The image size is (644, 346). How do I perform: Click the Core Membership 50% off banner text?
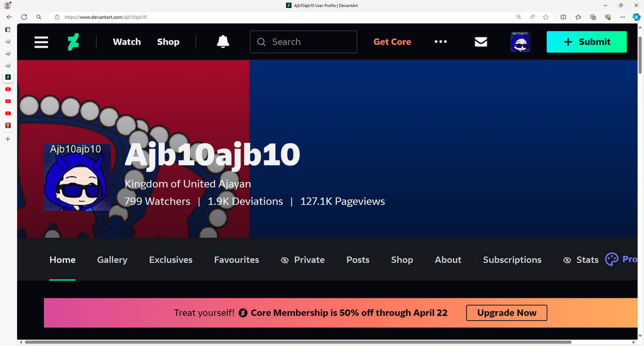click(349, 313)
